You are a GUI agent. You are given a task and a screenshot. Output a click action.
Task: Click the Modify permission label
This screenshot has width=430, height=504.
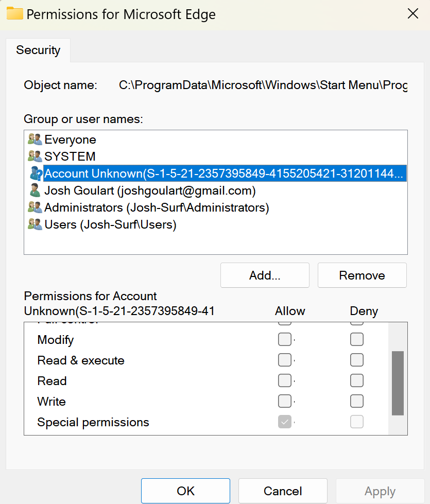55,340
